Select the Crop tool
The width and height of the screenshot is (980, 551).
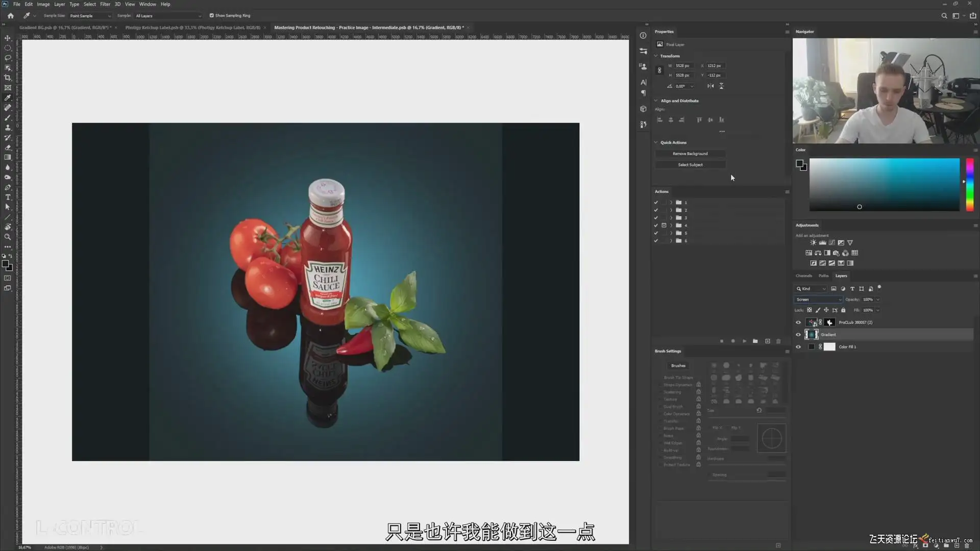click(8, 78)
